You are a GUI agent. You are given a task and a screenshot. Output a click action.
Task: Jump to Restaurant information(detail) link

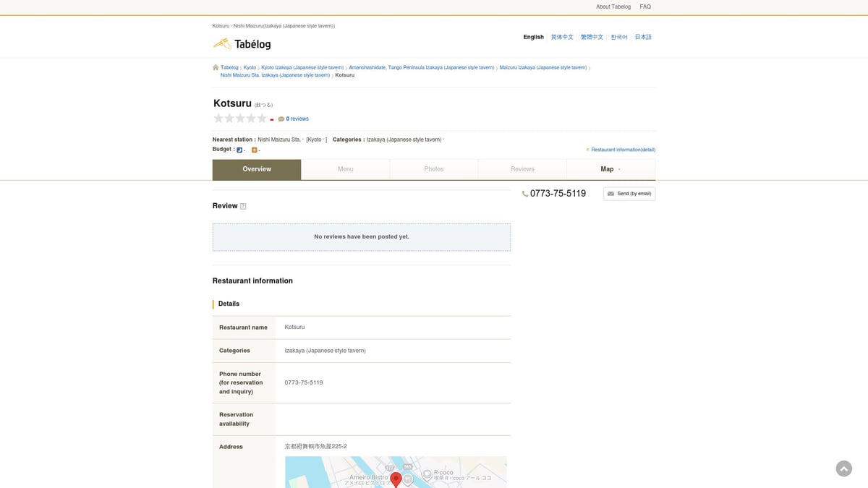tap(622, 150)
